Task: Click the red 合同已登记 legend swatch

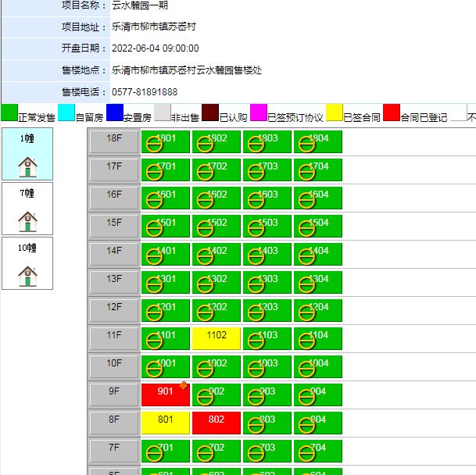Action: [x=392, y=113]
